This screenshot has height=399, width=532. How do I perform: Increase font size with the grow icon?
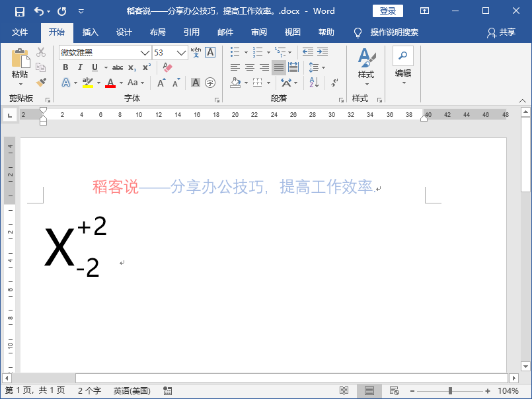coord(161,83)
